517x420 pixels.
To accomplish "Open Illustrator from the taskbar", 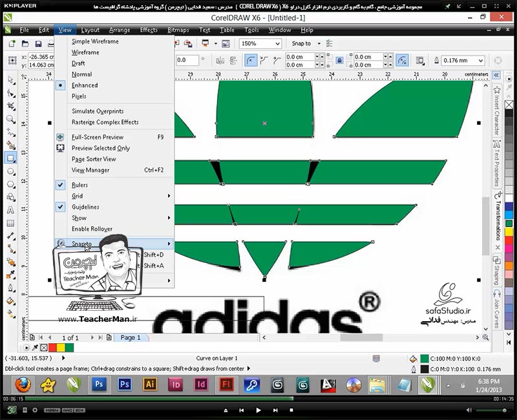I will coord(150,384).
